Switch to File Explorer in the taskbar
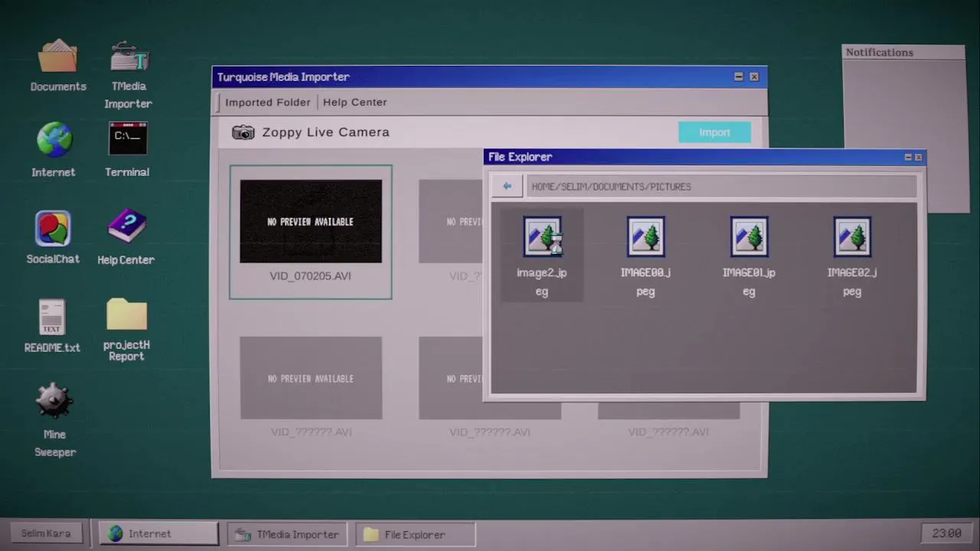 pyautogui.click(x=416, y=533)
